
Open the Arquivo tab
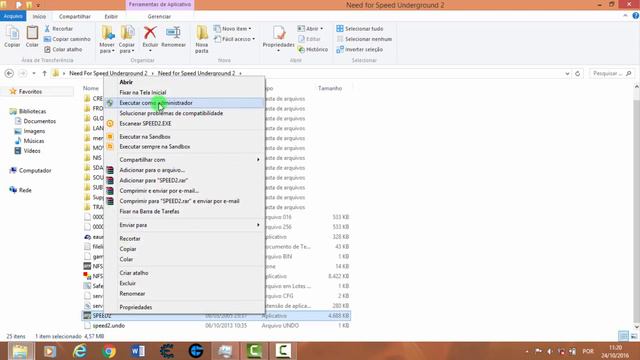coord(13,16)
